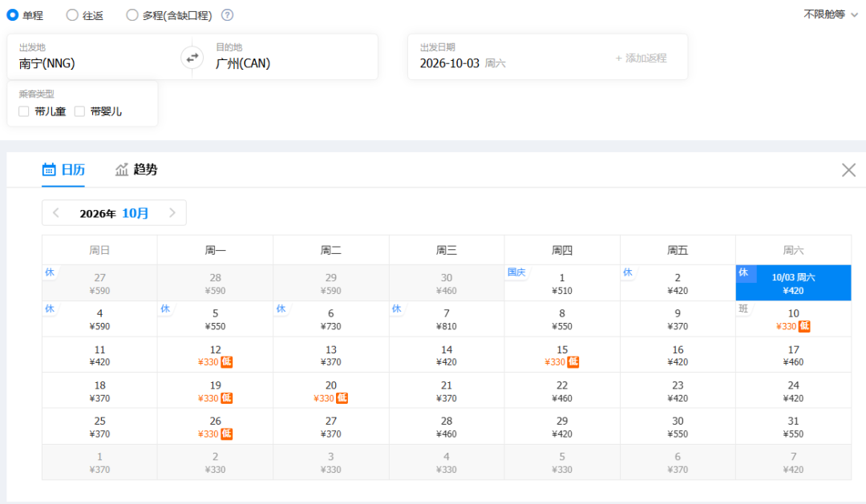Click the low-price badge on October 10
Image resolution: width=866 pixels, height=504 pixels.
coord(805,326)
